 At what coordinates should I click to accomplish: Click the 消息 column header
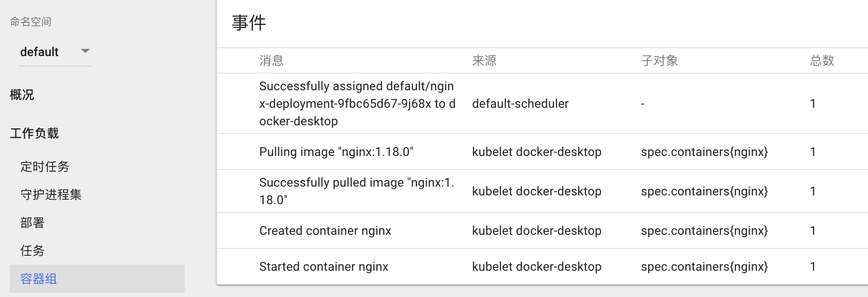pos(272,60)
